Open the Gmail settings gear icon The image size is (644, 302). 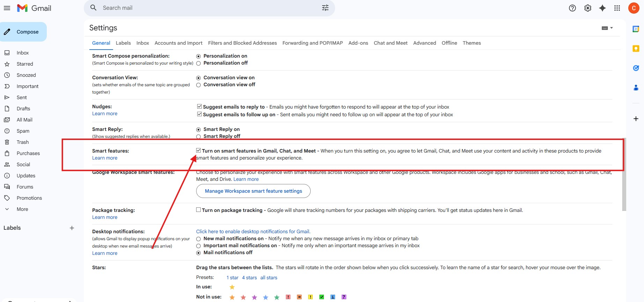pyautogui.click(x=588, y=8)
